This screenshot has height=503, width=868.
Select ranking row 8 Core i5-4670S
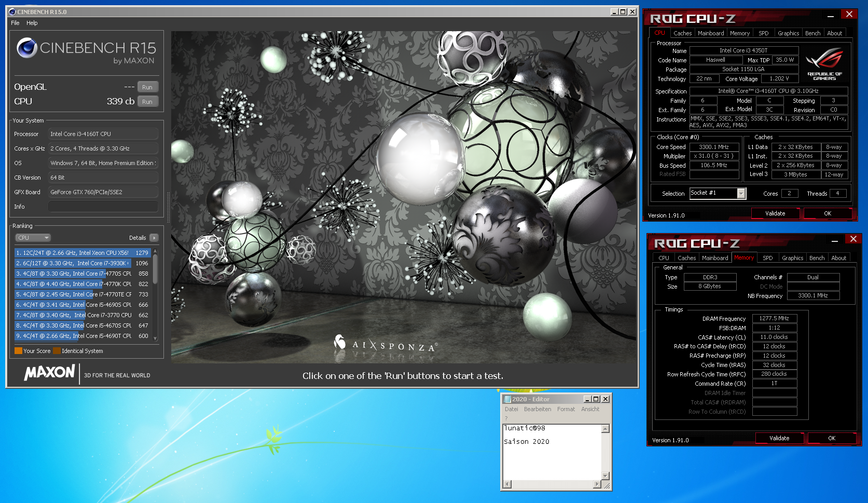pos(82,325)
